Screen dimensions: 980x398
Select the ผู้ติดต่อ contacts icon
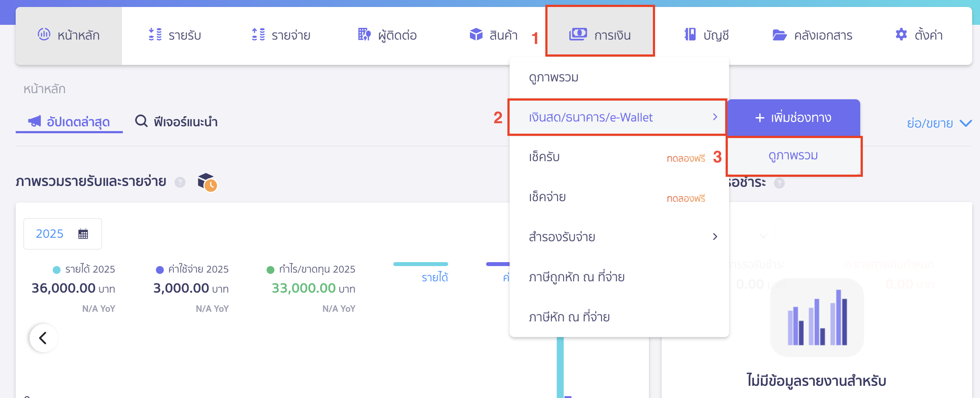pos(364,35)
